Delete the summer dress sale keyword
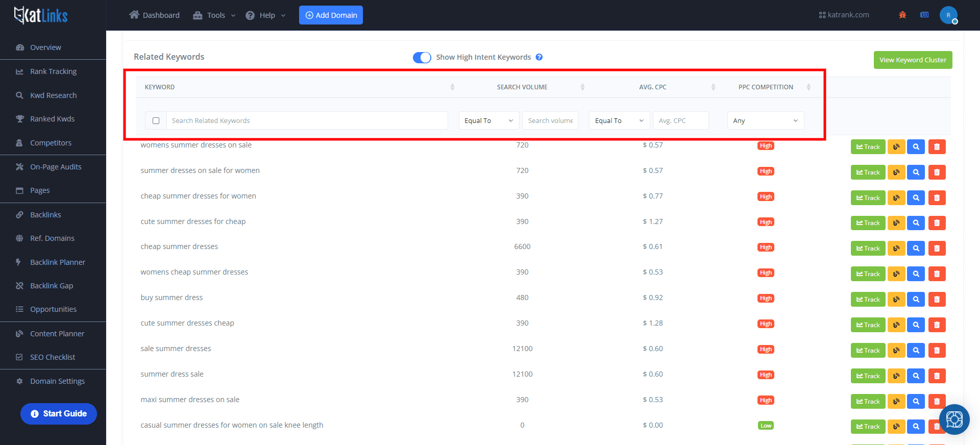Viewport: 980px width, 445px height. pyautogui.click(x=937, y=376)
